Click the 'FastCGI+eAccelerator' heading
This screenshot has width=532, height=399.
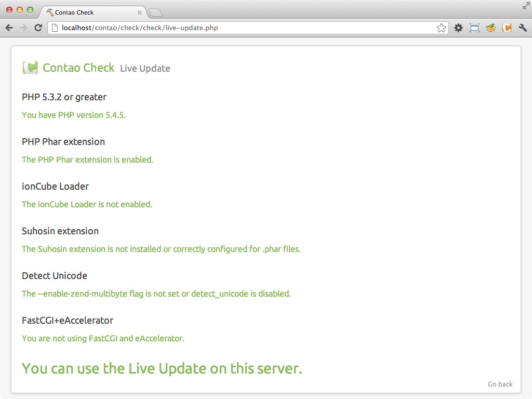pos(68,320)
